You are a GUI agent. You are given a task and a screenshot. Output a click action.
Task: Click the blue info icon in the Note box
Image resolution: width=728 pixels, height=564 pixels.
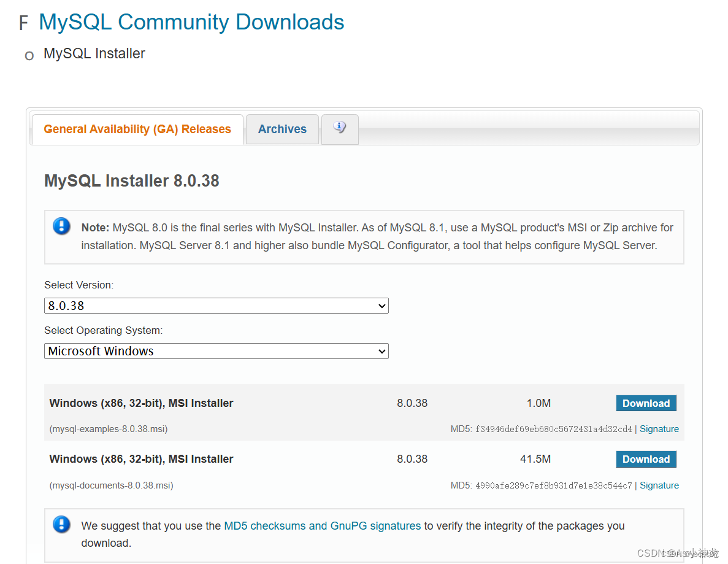61,226
